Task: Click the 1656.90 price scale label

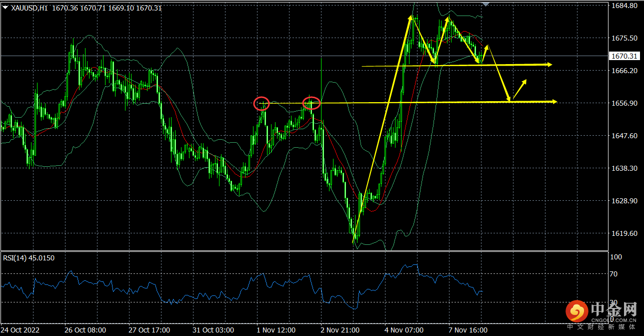Action: coord(624,103)
